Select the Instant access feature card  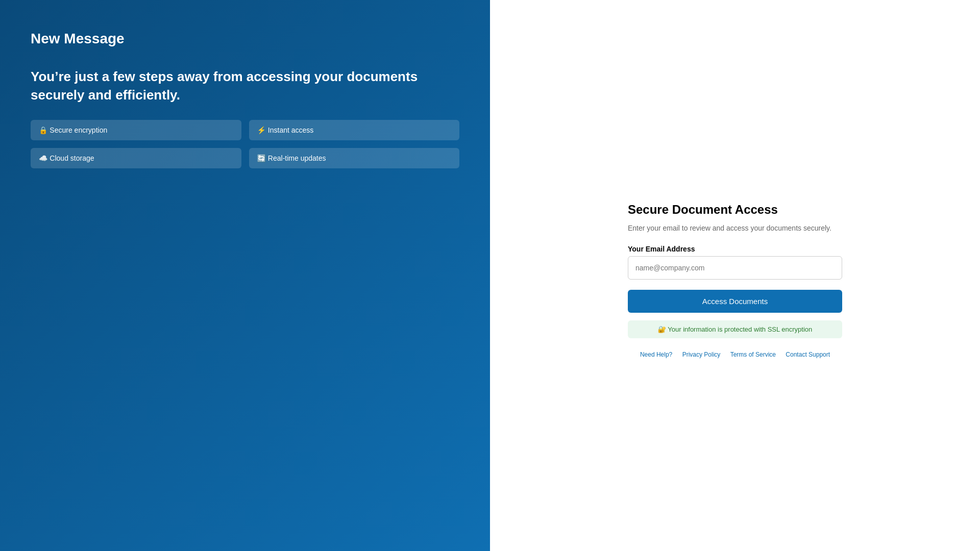click(354, 130)
